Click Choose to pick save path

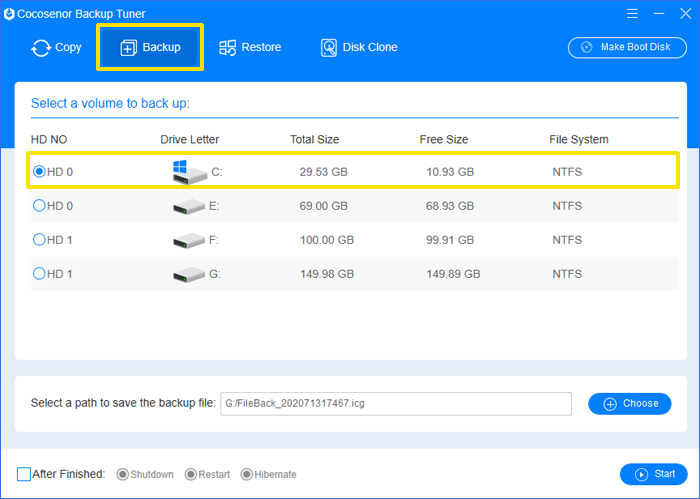pos(629,403)
